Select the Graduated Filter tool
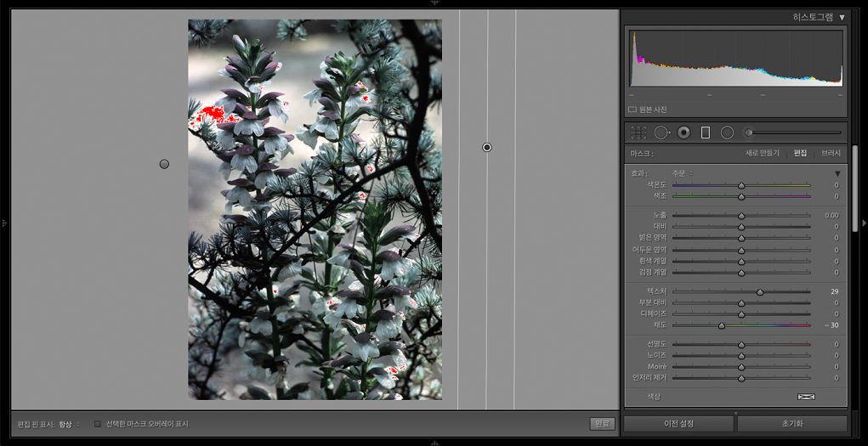The image size is (868, 446). (706, 133)
